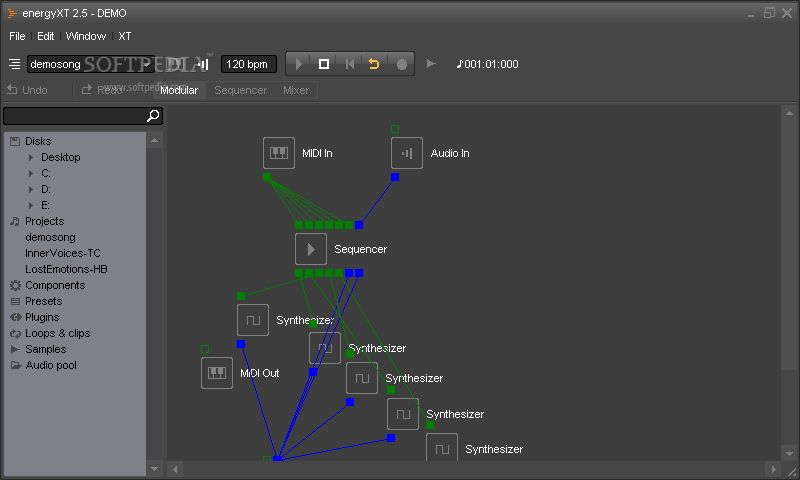Rewind to start with the skip-back button

click(349, 64)
